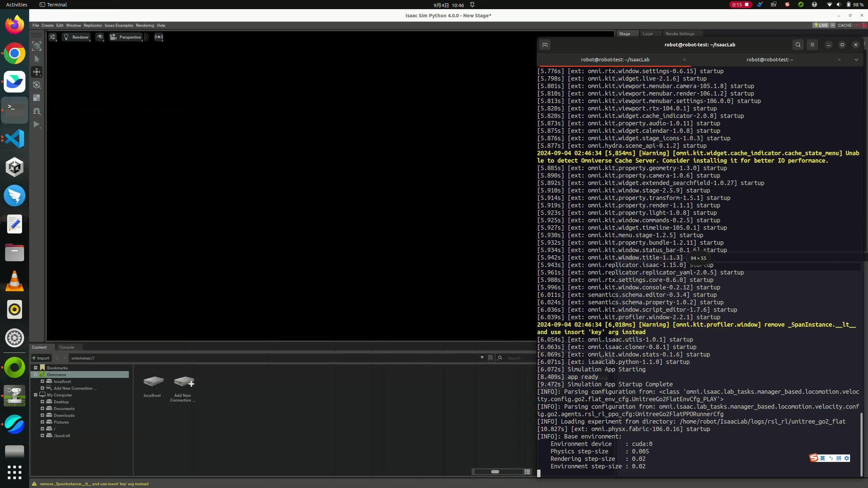This screenshot has width=868, height=488.
Task: Toggle the snap magnet tool
Action: click(37, 111)
